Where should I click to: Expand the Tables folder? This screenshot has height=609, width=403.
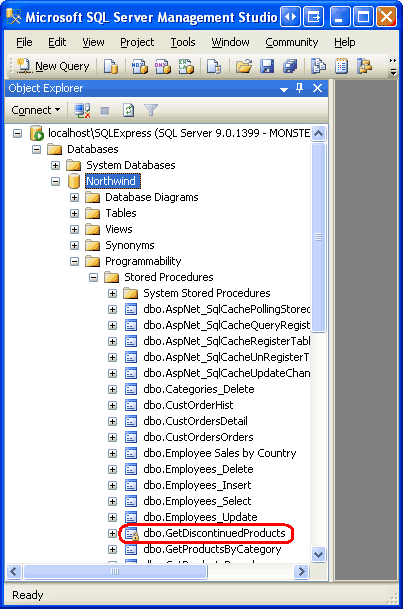point(75,214)
